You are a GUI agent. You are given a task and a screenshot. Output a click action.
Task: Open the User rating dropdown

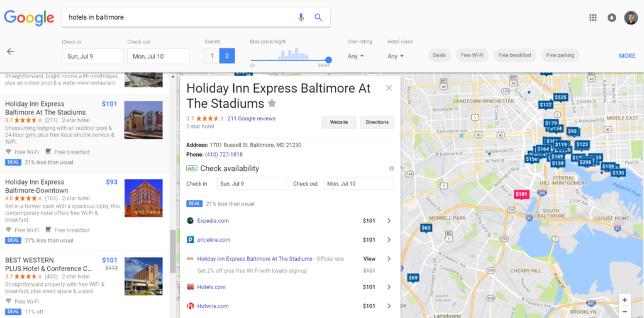click(x=356, y=57)
